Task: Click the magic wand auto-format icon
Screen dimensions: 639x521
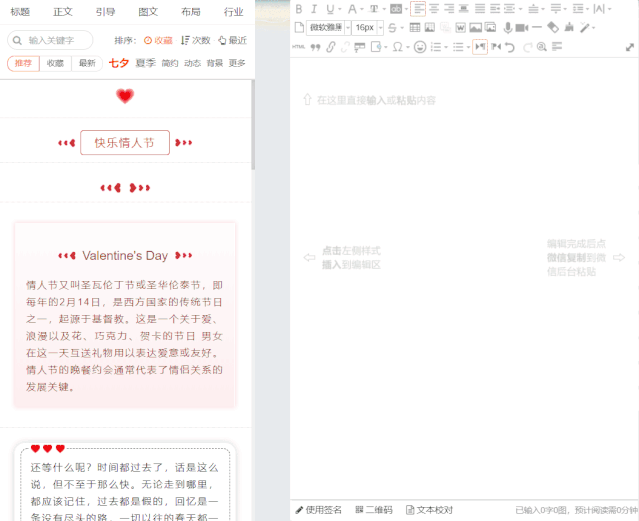Action: 584,27
